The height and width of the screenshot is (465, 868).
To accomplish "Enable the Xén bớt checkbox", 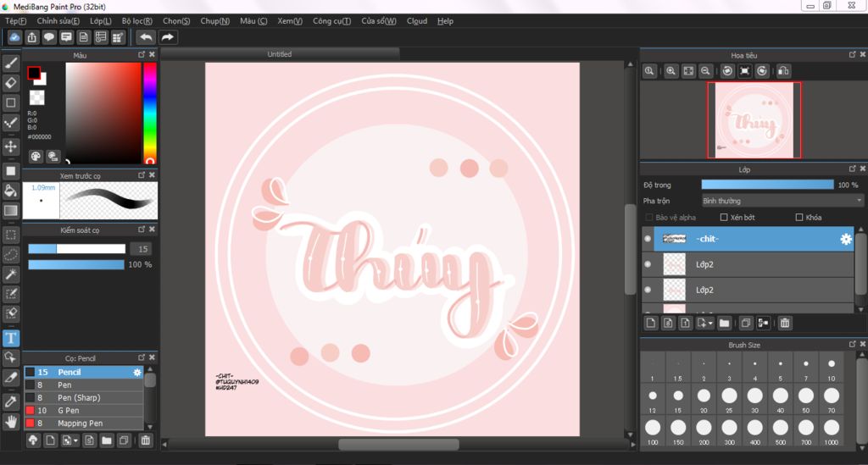I will tap(724, 218).
